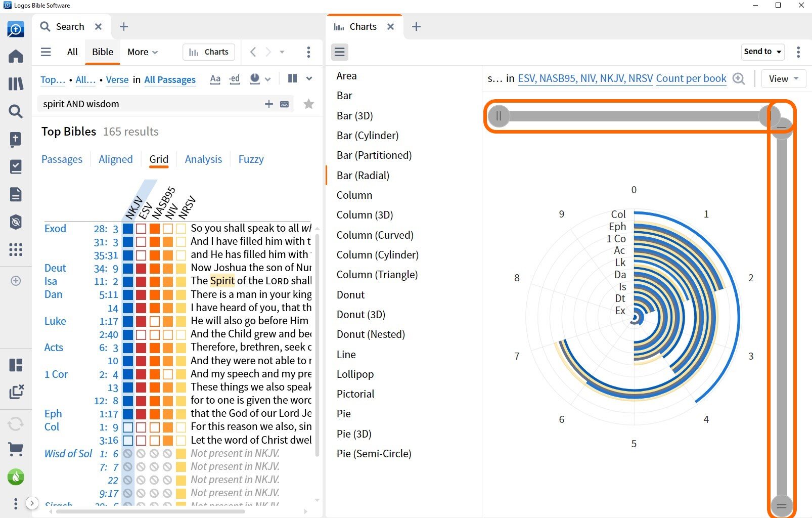
Task: Open the Documents sidebar icon
Action: click(x=16, y=194)
